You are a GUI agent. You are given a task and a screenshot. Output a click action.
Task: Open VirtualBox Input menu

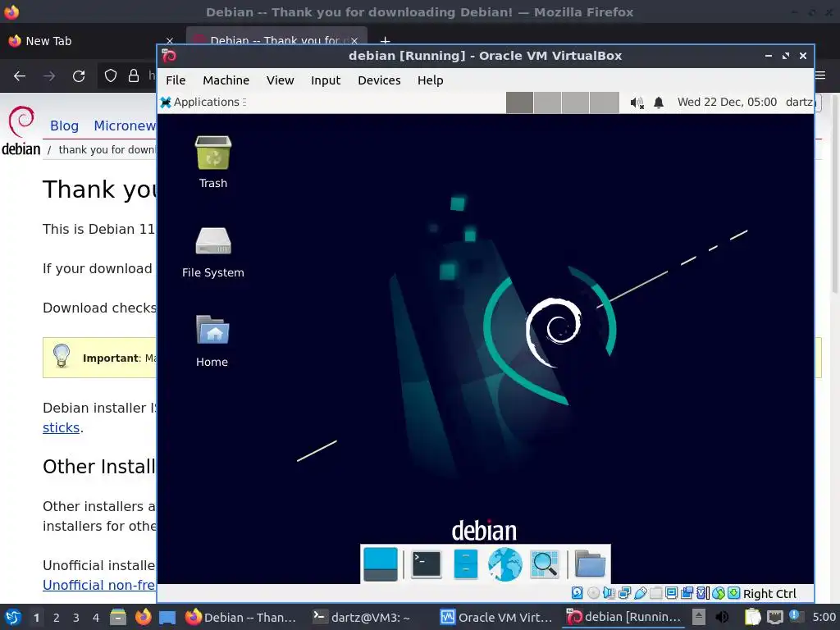point(326,80)
